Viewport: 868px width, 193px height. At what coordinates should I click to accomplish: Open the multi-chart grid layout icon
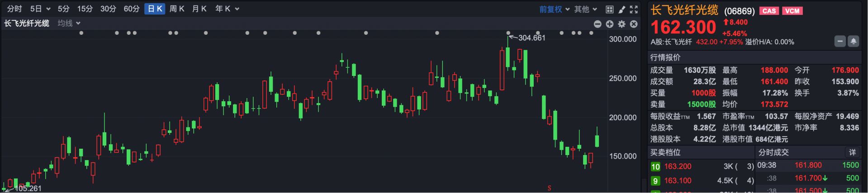click(609, 9)
